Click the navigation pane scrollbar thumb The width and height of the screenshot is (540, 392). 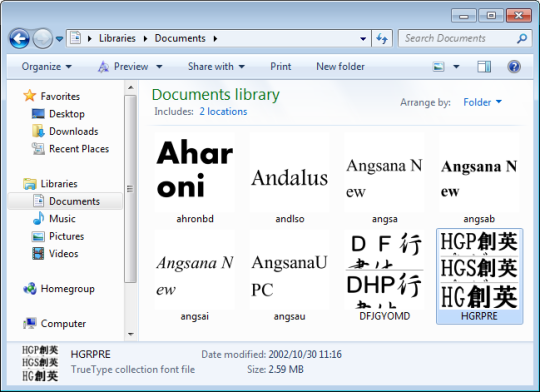(x=131, y=189)
